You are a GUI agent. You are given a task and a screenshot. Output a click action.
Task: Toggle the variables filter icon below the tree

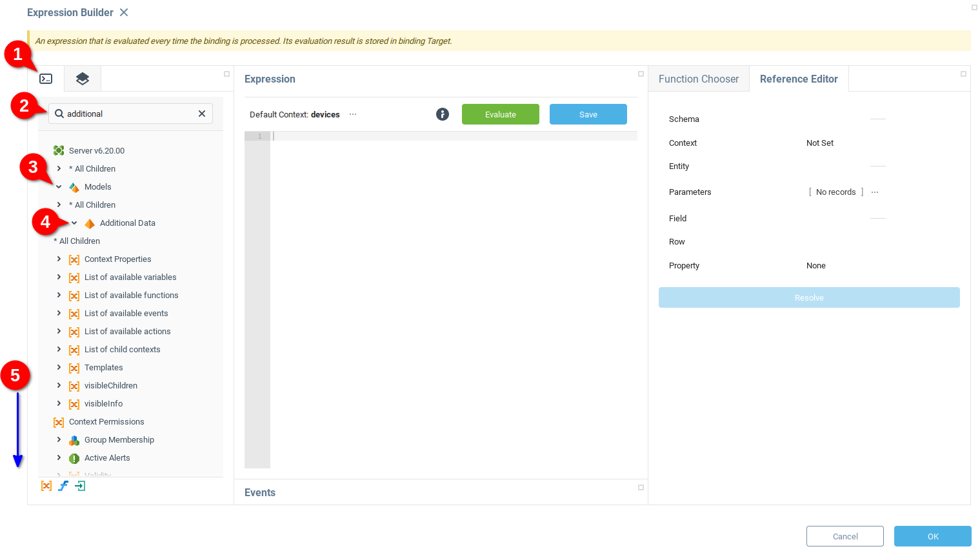coord(46,486)
